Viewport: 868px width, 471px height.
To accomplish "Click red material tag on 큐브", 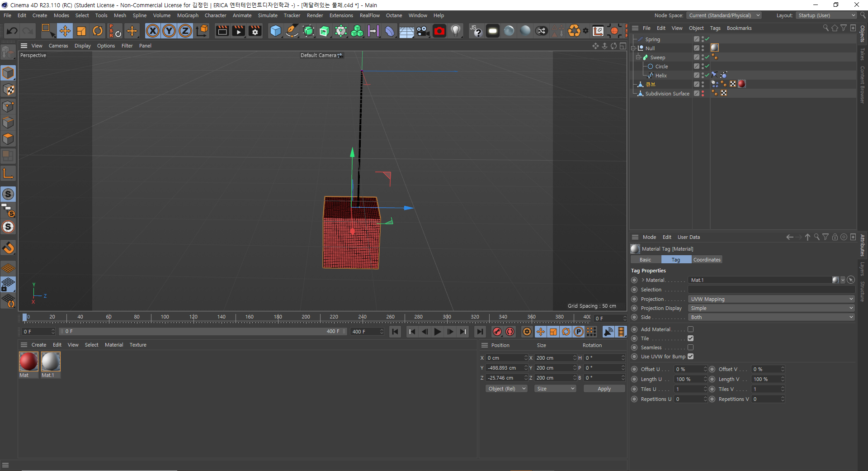I will coord(741,84).
